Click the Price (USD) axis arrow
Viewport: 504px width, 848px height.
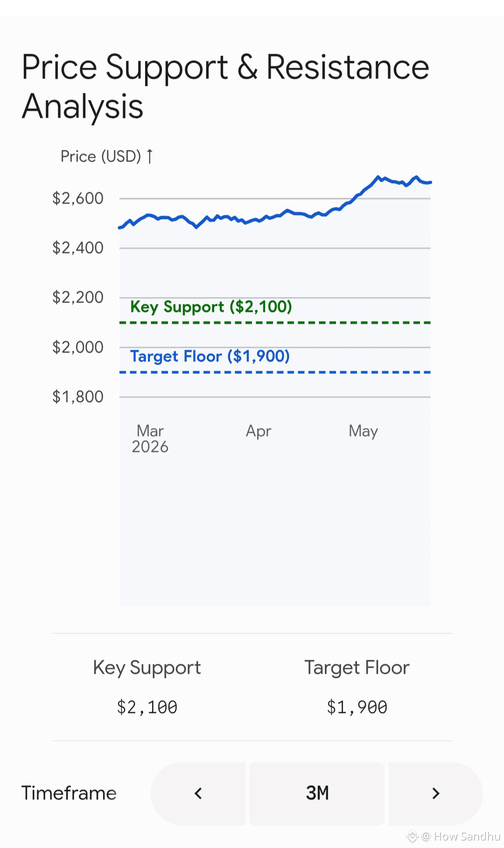coord(149,156)
